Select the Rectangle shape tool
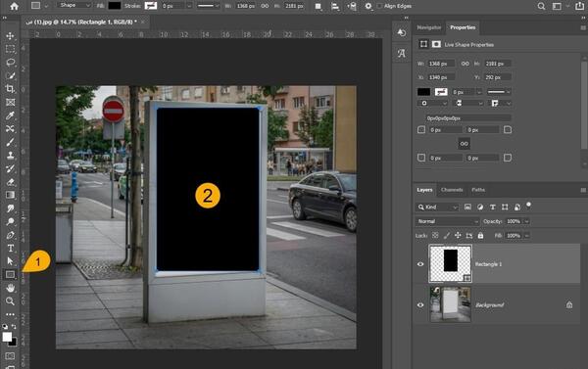The height and width of the screenshot is (369, 588). [10, 275]
